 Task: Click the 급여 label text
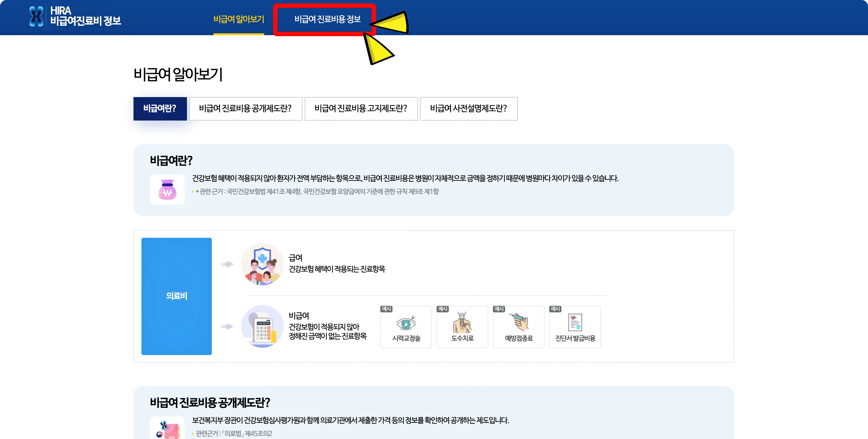pyautogui.click(x=296, y=258)
